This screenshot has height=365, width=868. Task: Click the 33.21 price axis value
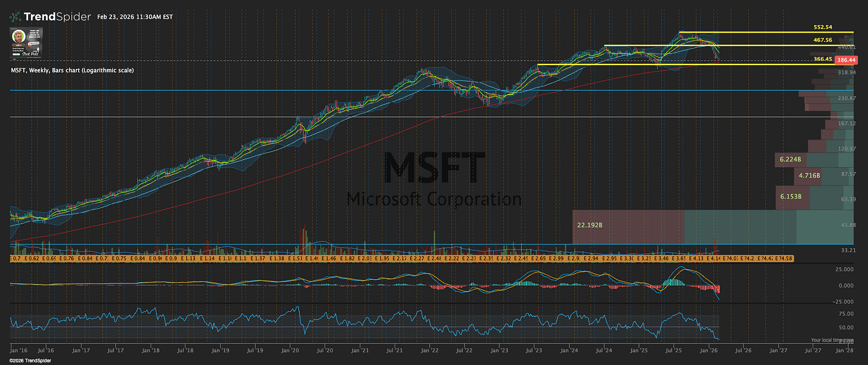click(848, 250)
